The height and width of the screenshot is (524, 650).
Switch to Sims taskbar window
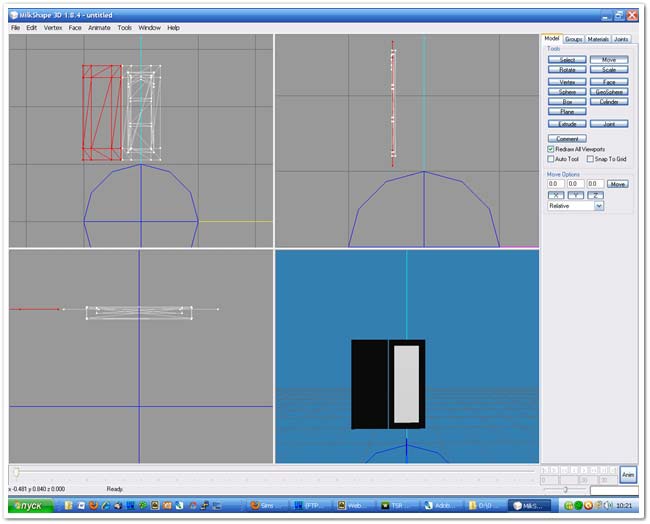click(x=265, y=506)
